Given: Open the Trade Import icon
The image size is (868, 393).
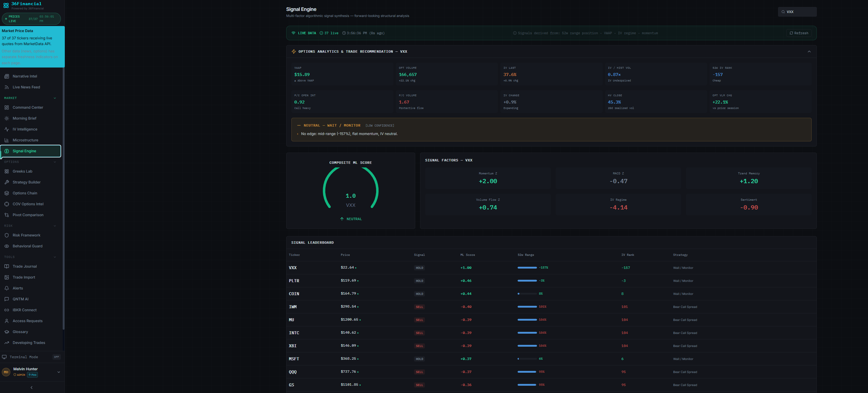Looking at the screenshot, I should point(7,277).
